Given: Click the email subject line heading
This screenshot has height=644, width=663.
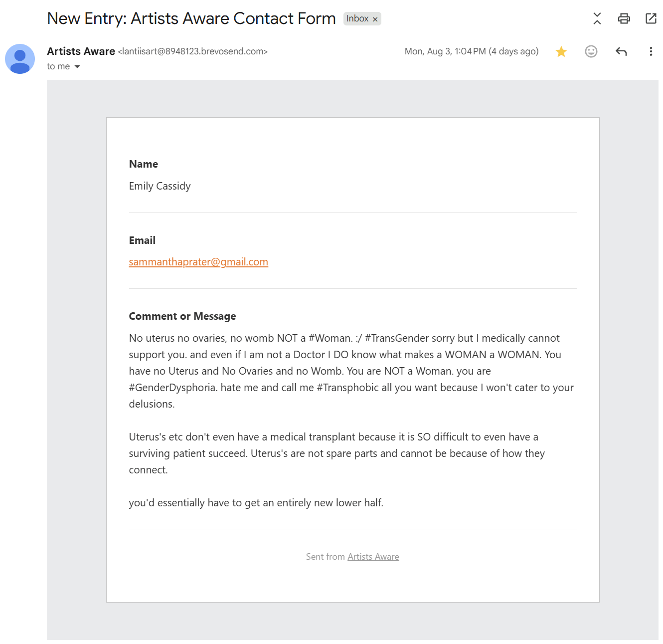Looking at the screenshot, I should (191, 18).
